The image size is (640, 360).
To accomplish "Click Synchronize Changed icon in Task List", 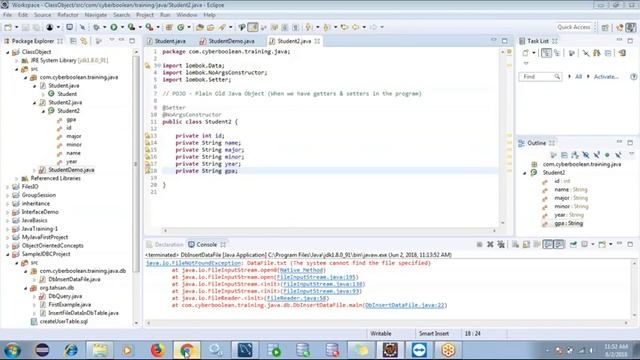I will (x=622, y=53).
